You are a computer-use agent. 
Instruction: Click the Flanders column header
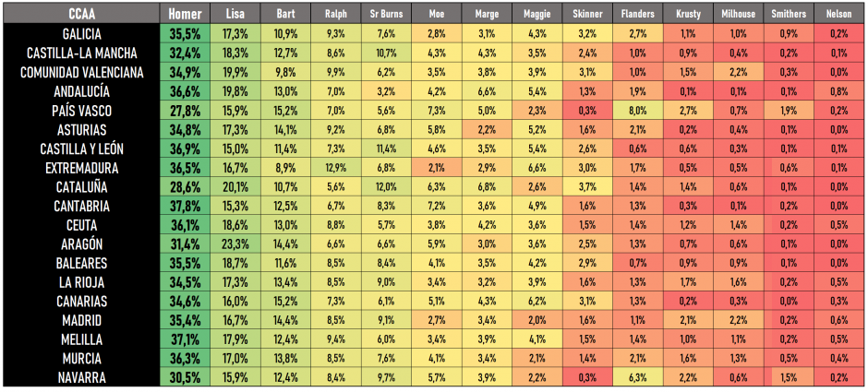click(x=637, y=14)
